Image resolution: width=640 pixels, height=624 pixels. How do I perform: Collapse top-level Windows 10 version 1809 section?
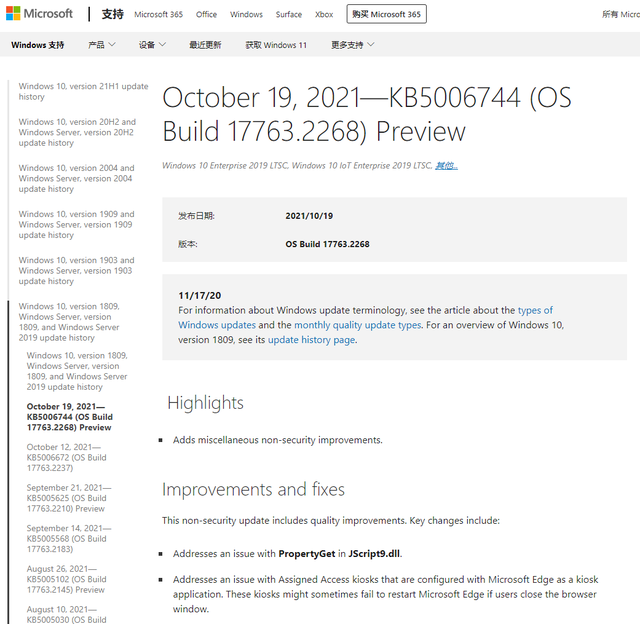click(x=69, y=322)
